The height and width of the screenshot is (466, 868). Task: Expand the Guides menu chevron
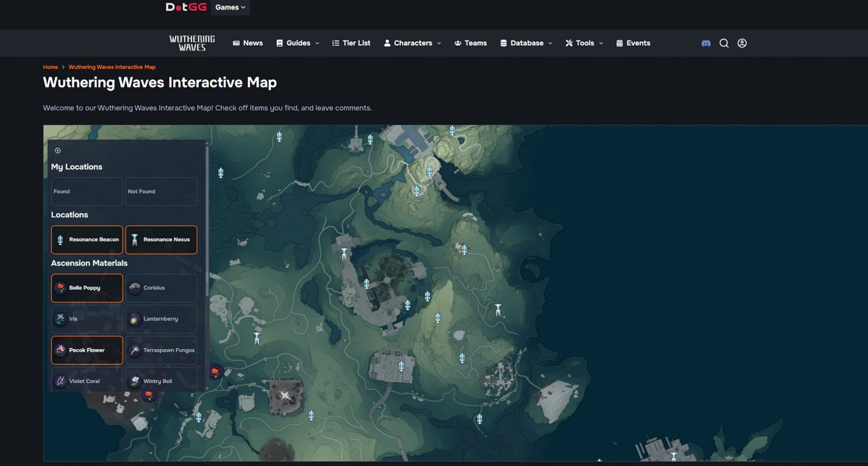317,43
